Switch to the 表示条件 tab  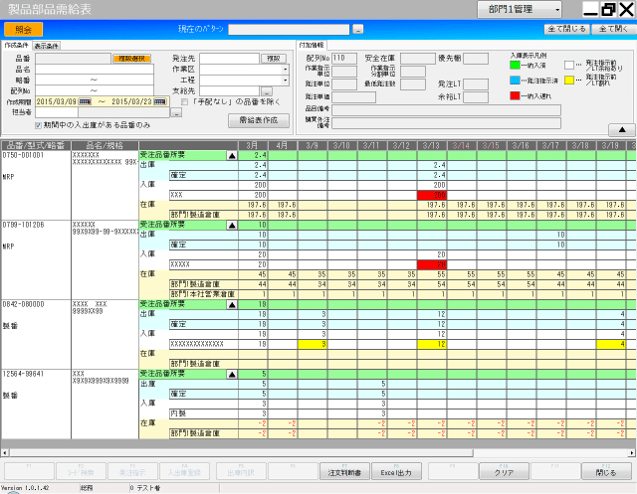pyautogui.click(x=46, y=46)
